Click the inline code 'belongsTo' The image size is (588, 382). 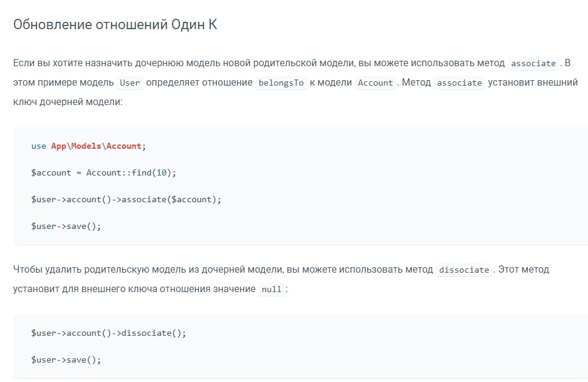(x=281, y=83)
